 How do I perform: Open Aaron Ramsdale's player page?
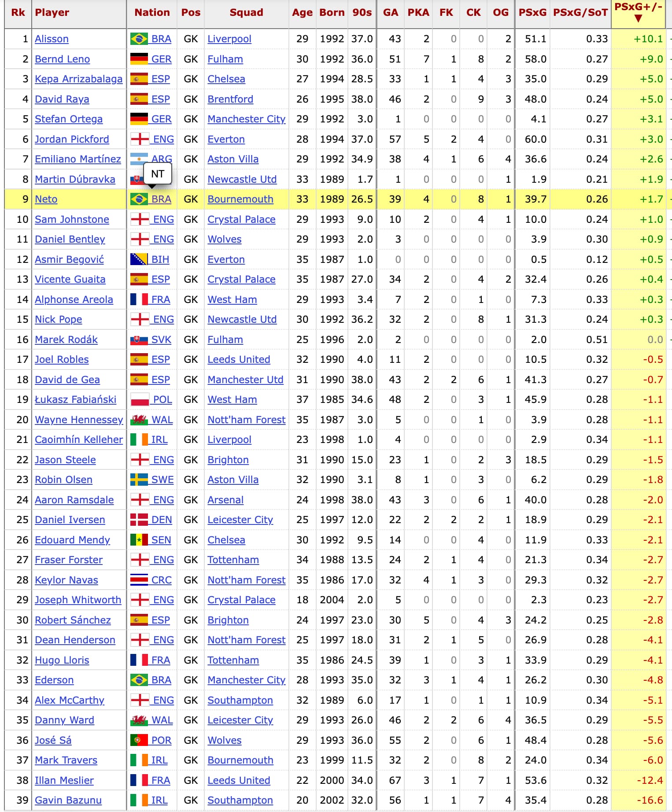(x=74, y=500)
